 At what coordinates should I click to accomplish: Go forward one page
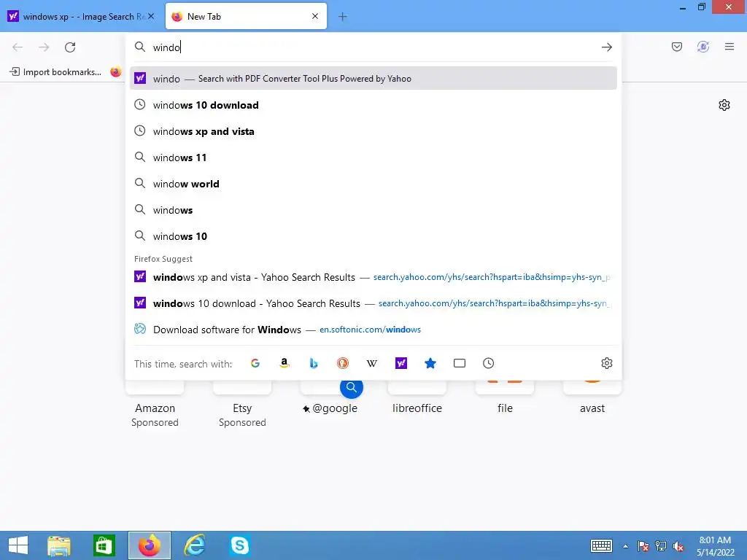[x=44, y=47]
